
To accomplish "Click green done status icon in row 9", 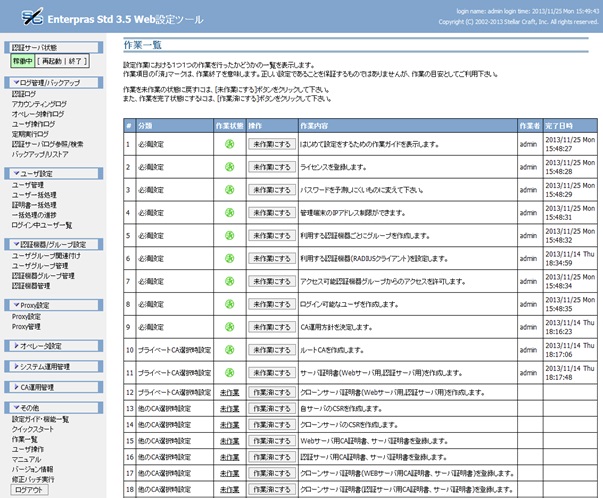I will (x=230, y=327).
